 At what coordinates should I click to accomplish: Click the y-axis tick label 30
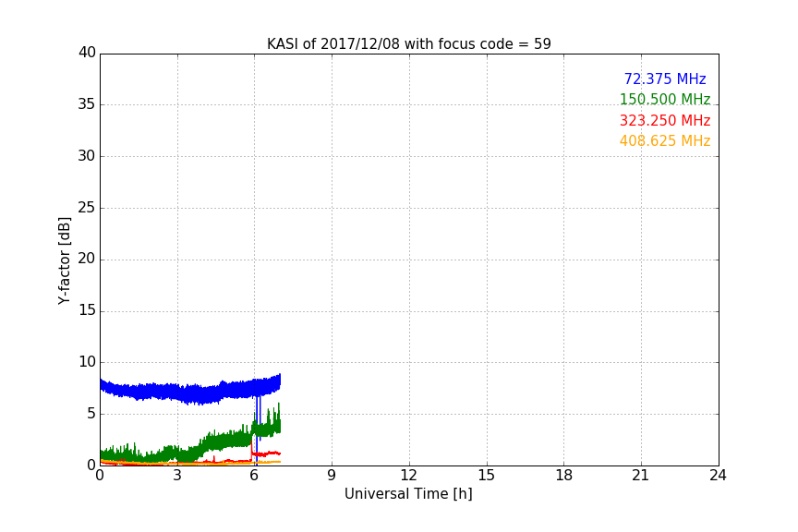coord(87,156)
